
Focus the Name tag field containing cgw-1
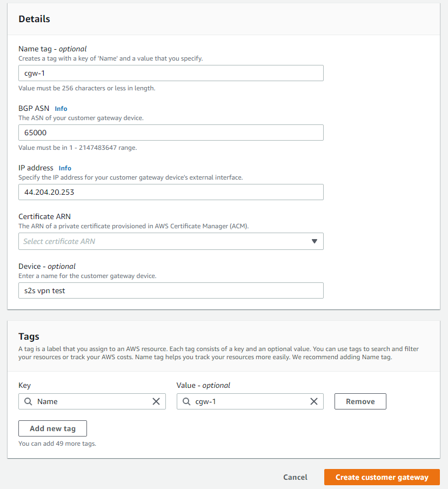171,73
